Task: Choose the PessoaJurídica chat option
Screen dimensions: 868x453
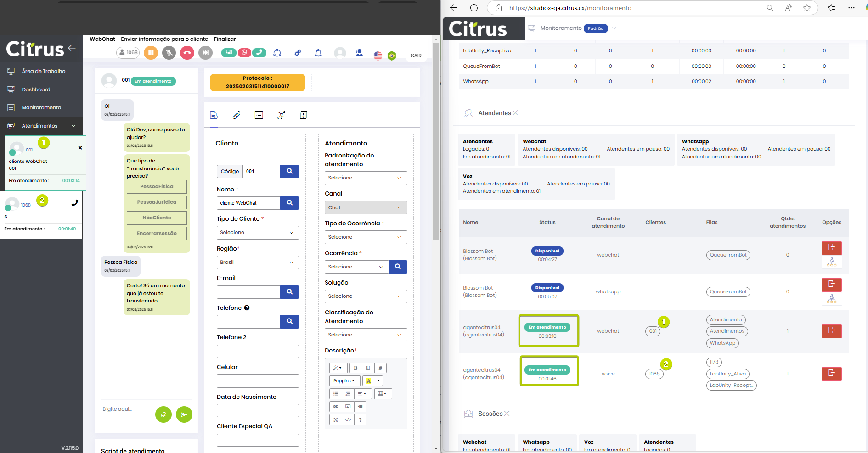Action: tap(157, 202)
